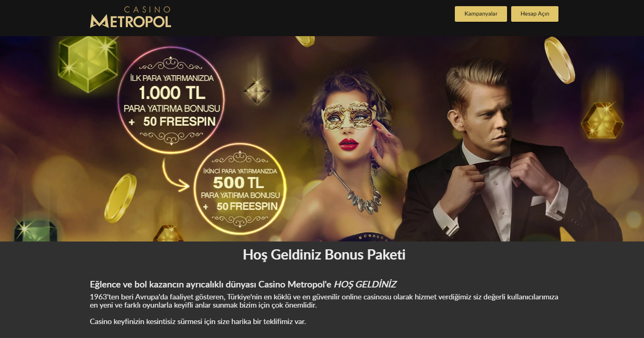Click the dark green gem at bottom left
644x338 pixels.
coord(35,231)
